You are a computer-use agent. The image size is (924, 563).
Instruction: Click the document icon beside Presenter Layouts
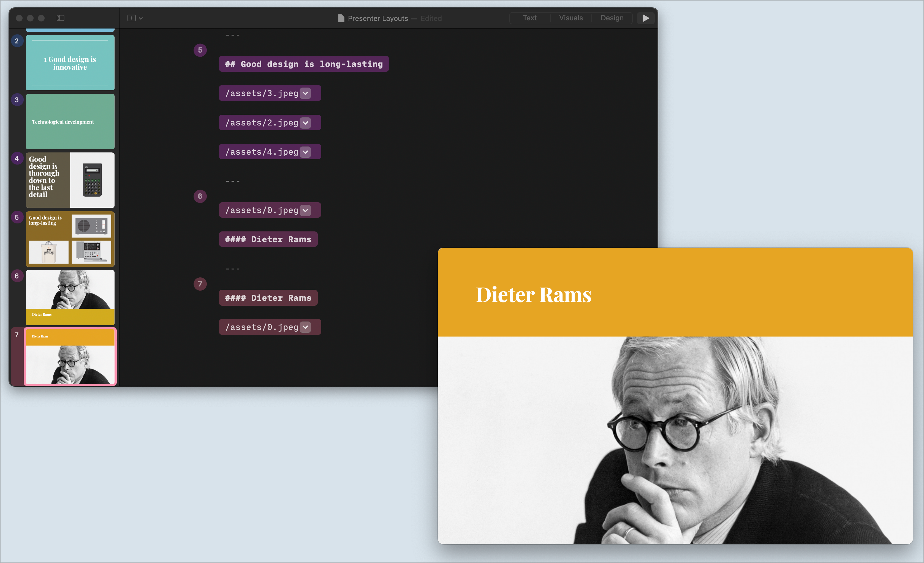point(341,18)
